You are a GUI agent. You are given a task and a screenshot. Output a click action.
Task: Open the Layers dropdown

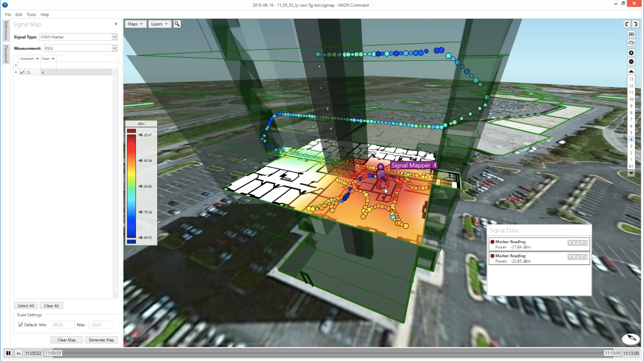160,24
